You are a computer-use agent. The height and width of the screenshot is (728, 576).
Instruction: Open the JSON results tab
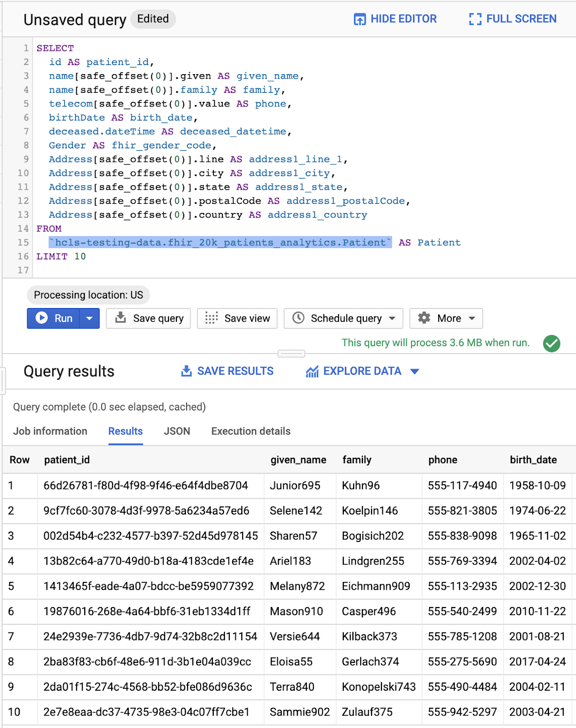(177, 431)
